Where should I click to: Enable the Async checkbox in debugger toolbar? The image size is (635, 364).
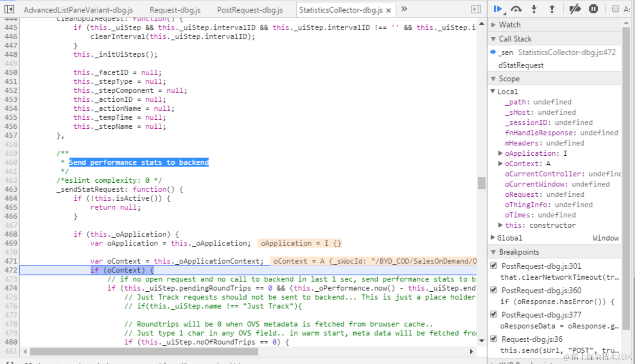[x=615, y=9]
